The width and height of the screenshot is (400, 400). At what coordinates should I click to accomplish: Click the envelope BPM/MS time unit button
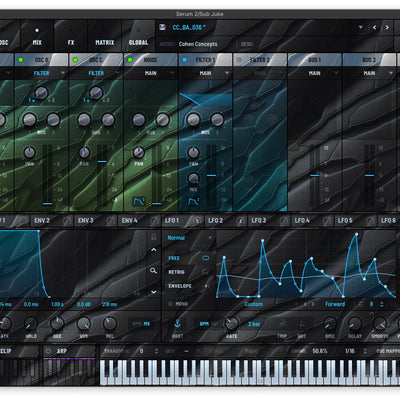[141, 324]
